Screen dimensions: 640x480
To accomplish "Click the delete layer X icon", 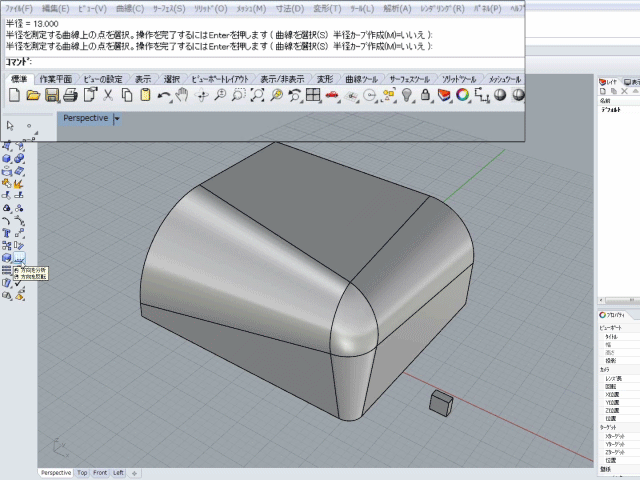I will pyautogui.click(x=624, y=91).
